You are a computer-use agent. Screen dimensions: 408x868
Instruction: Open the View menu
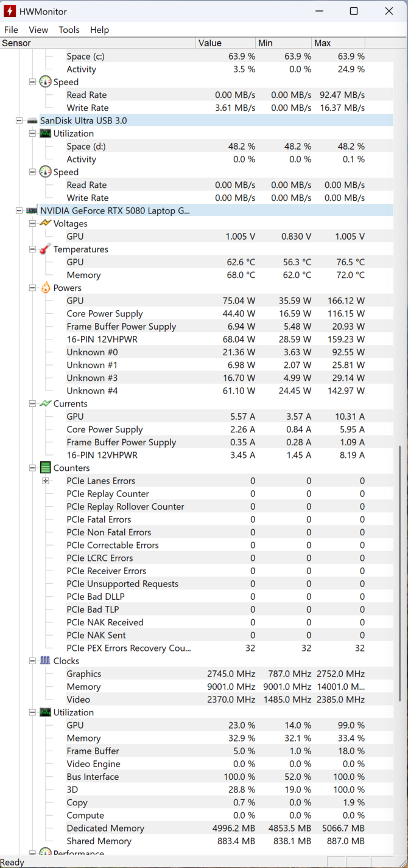[38, 30]
